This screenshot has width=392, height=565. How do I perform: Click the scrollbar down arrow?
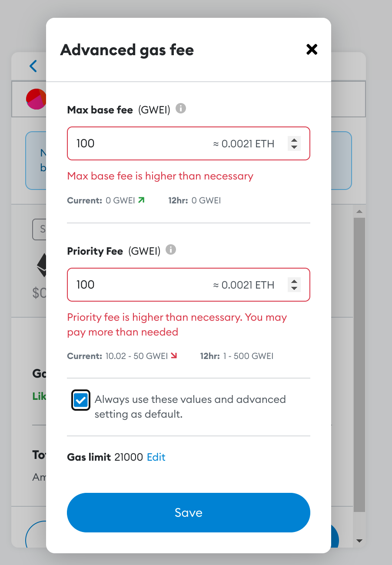coord(359,541)
